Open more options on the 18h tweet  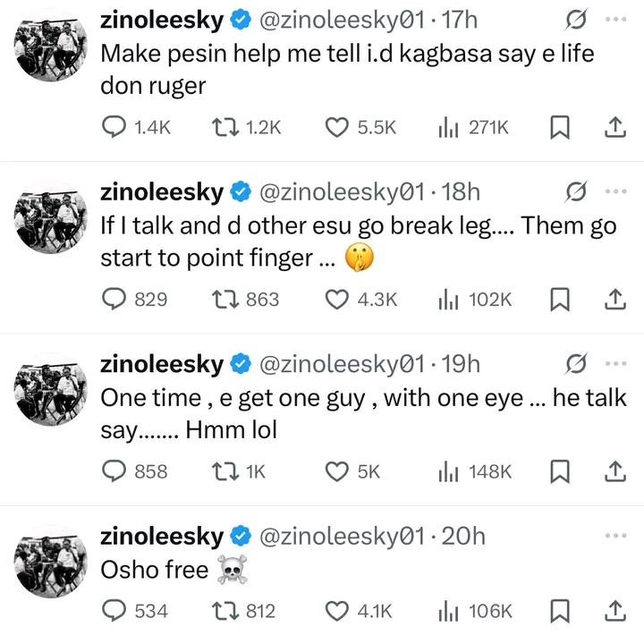(x=614, y=191)
